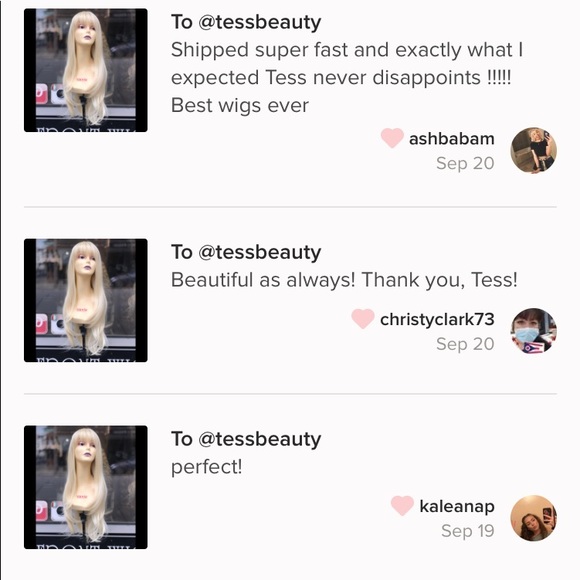580x580 pixels.
Task: Tap the heart icon beside christyclark73
Action: 363,318
